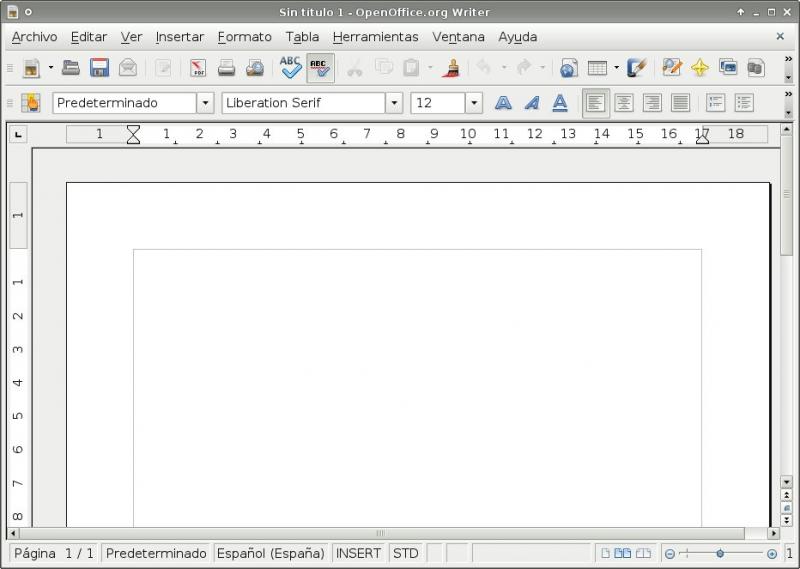Zoom out with minus button
800x569 pixels.
pos(670,554)
